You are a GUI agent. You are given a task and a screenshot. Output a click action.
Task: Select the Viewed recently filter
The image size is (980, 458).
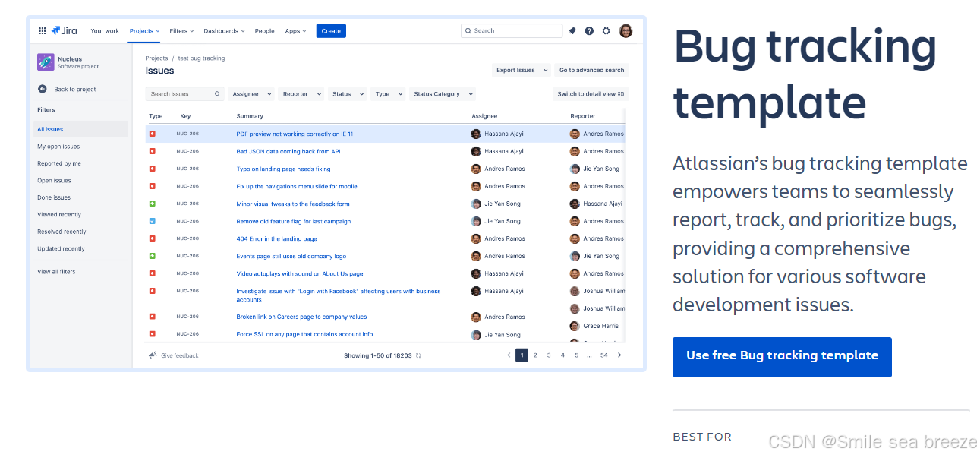[x=59, y=215]
